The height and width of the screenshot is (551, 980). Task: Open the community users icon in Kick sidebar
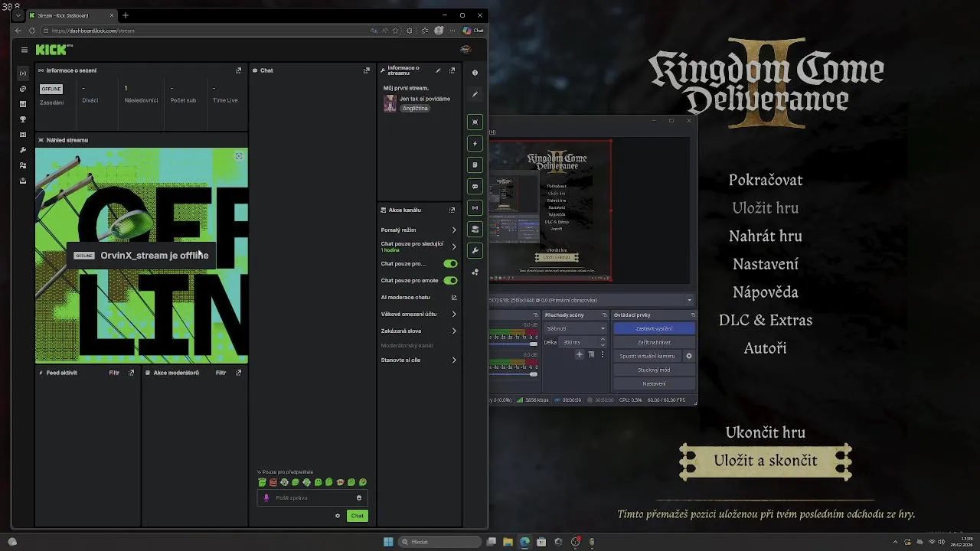[x=23, y=165]
